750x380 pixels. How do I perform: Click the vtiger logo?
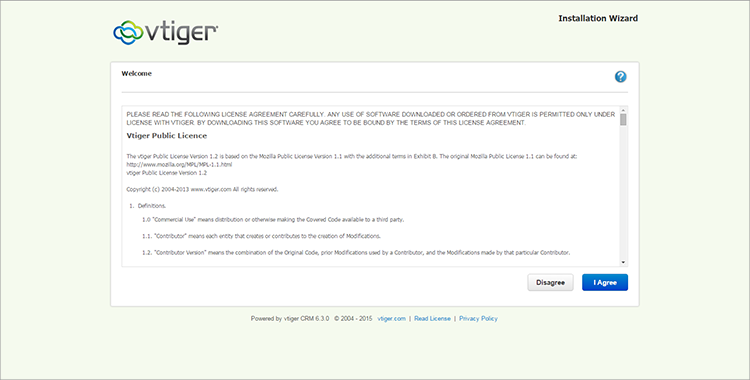(x=165, y=33)
